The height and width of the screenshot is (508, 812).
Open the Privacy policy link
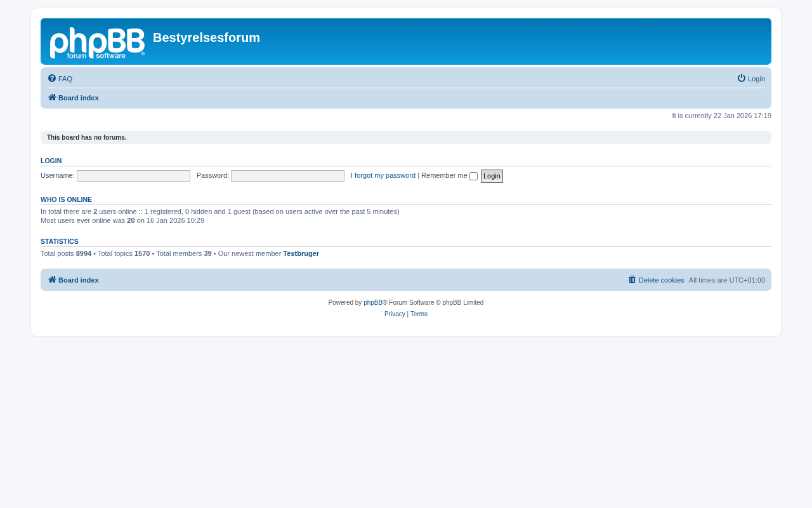395,314
